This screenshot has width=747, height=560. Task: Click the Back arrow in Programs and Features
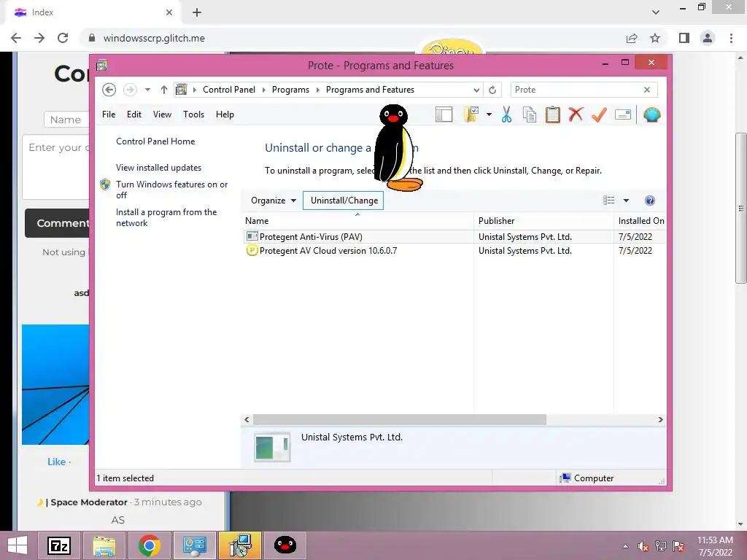[109, 90]
